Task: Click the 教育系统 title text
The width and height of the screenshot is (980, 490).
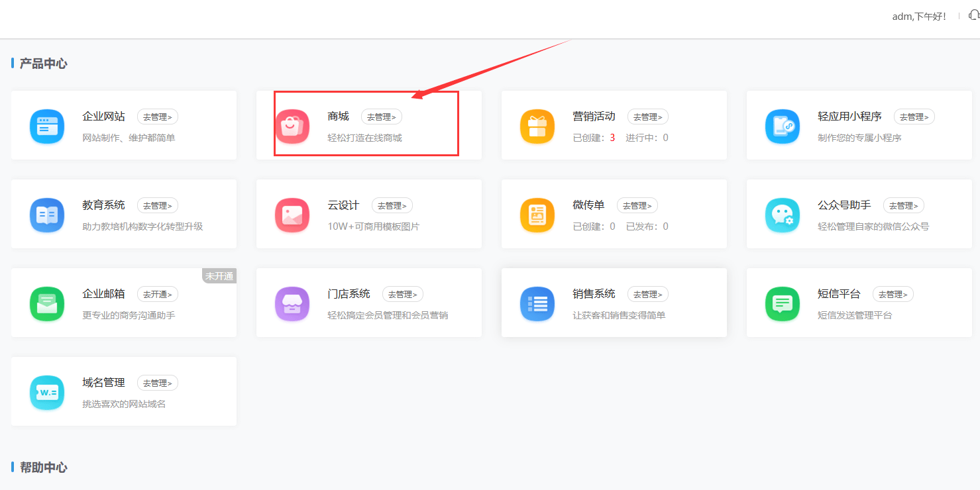Action: pyautogui.click(x=103, y=205)
